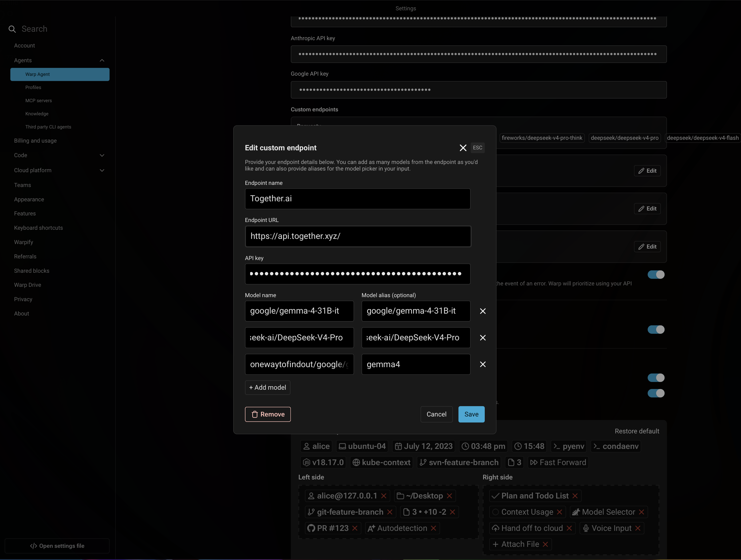Select the v18.17.0 node version chip
Screen dimensions: 741x560
(x=323, y=462)
